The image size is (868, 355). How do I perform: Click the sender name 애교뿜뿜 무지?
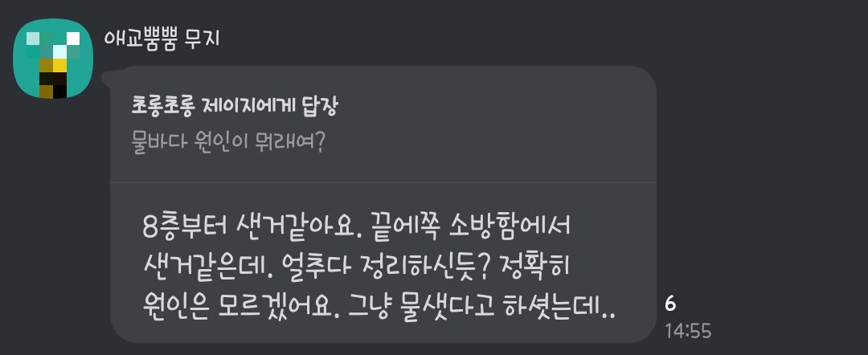click(x=162, y=39)
